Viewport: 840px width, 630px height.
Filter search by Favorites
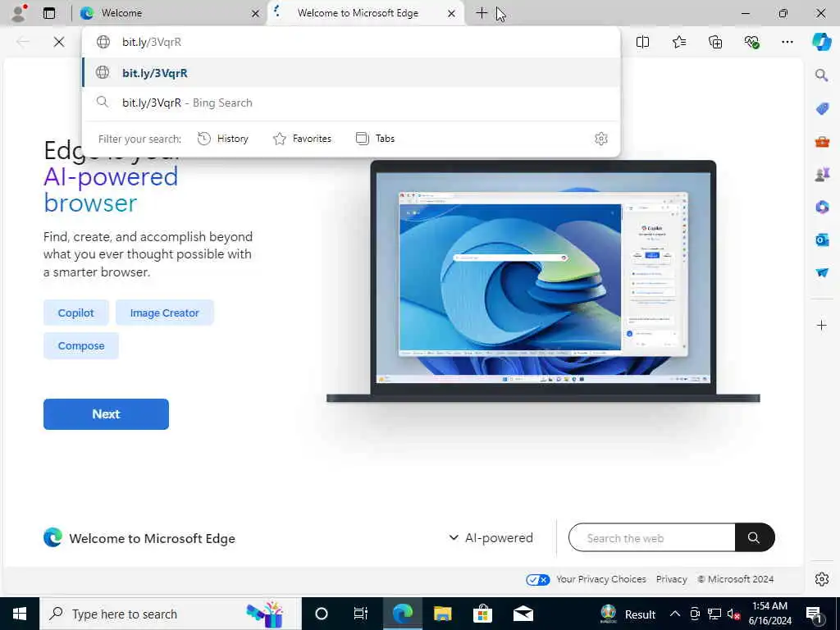[x=302, y=139]
